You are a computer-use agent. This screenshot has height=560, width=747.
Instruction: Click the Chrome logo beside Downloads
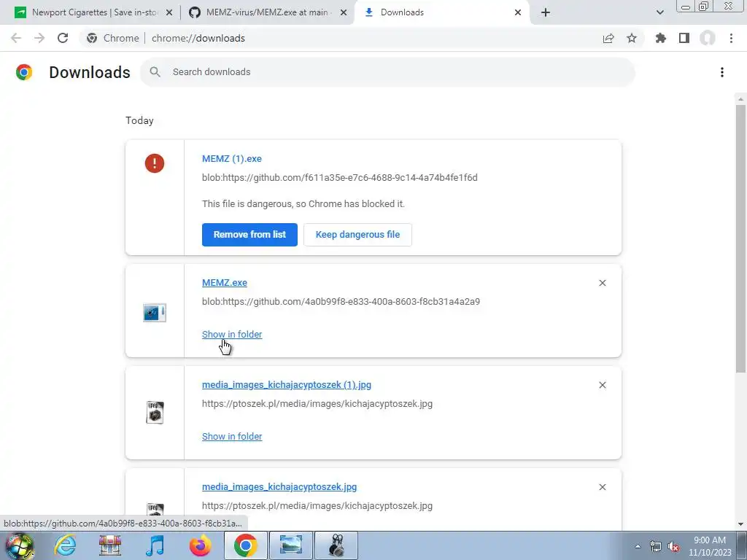[x=24, y=72]
